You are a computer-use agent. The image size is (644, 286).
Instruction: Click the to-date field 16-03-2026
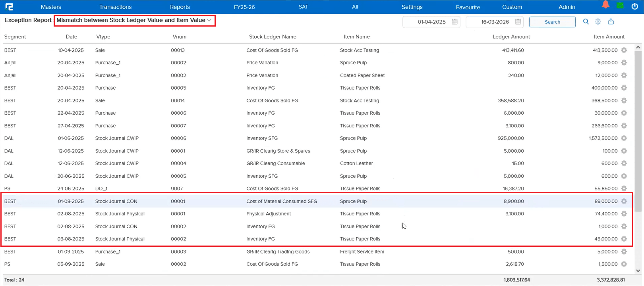(495, 22)
